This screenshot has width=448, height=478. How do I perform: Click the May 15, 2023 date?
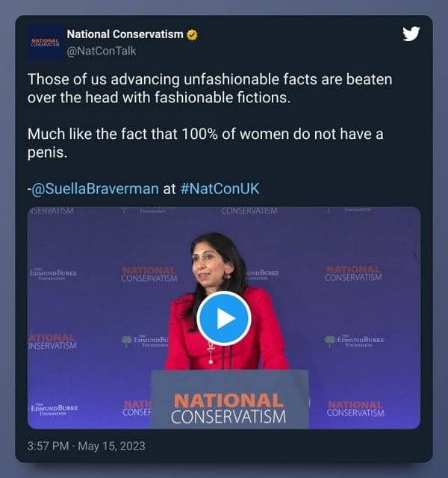point(111,447)
